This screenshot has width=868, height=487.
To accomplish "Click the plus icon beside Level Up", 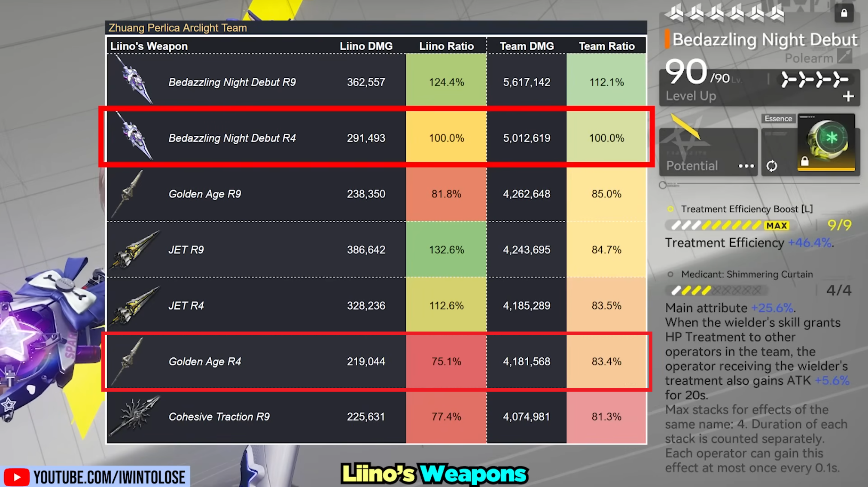I will pos(848,96).
